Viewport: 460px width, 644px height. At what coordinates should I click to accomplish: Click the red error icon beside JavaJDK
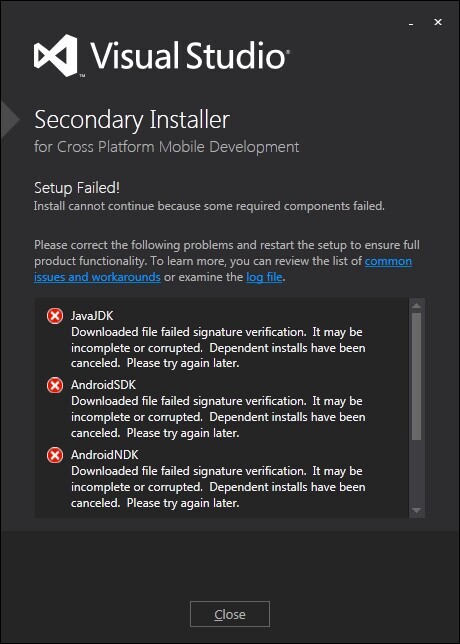pos(55,316)
